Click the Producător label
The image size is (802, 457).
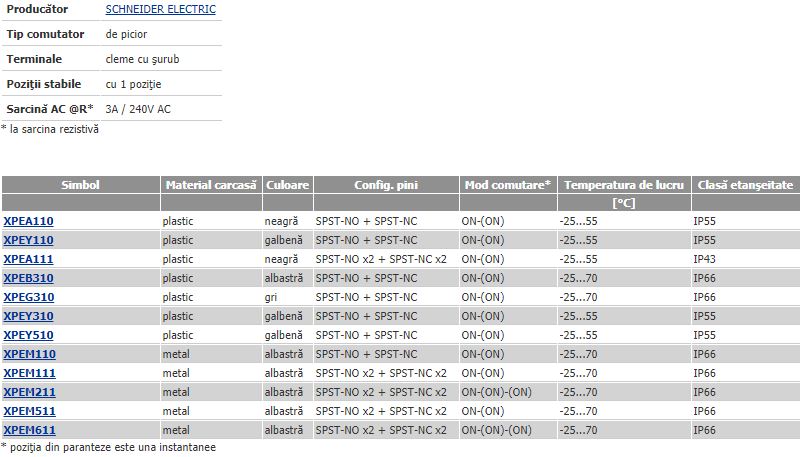pos(37,9)
